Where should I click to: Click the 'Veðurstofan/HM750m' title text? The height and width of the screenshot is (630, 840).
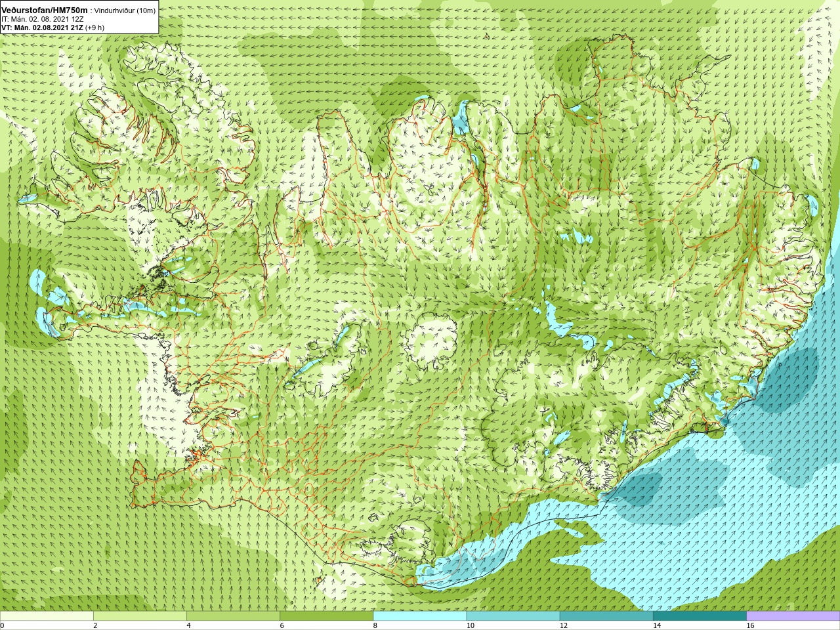45,10
